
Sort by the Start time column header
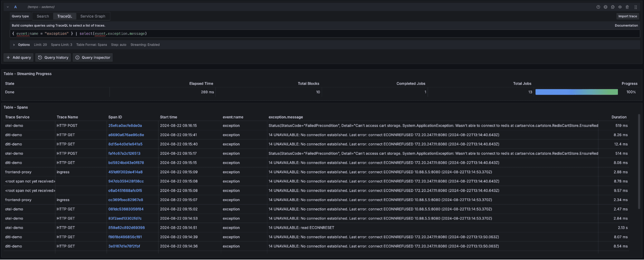click(168, 117)
